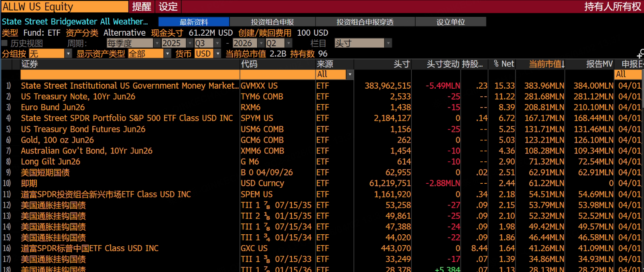Viewport: 644px width, 272px height.
Task: Switch to the 投资组合申报 tab
Action: point(272,22)
